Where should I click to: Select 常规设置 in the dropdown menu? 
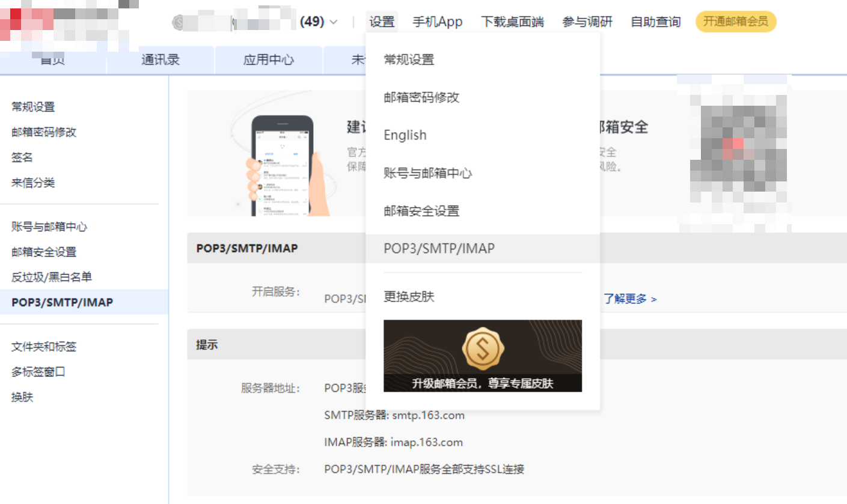click(x=483, y=59)
